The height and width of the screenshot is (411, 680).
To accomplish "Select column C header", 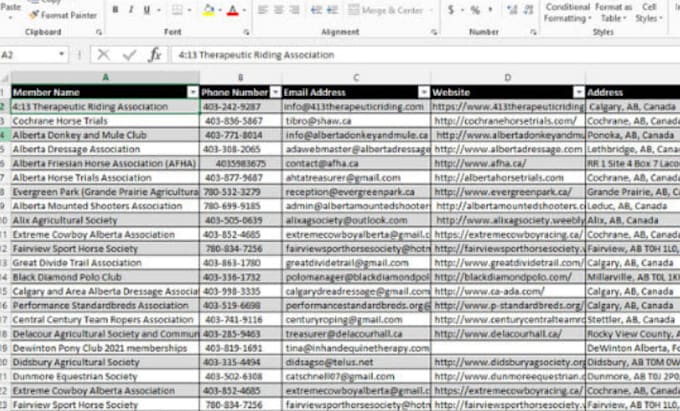I will (356, 77).
